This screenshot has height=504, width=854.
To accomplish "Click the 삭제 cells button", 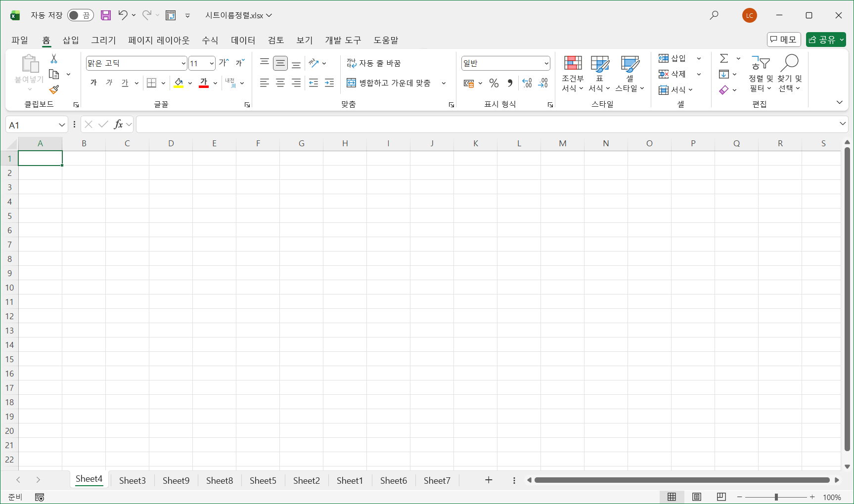I will [673, 74].
